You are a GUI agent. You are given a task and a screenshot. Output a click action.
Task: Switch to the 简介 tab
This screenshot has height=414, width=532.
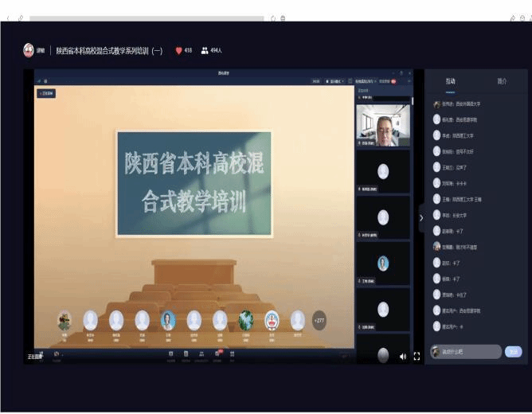502,81
